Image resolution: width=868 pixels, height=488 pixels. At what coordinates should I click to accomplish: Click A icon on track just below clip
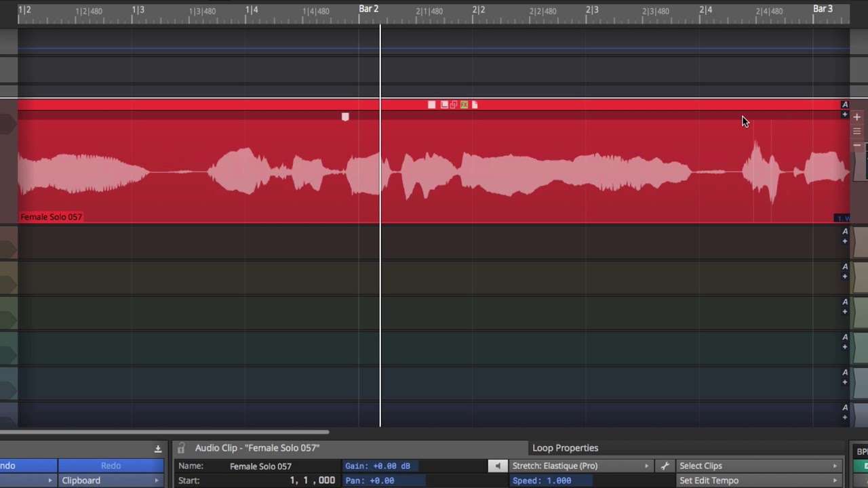845,231
